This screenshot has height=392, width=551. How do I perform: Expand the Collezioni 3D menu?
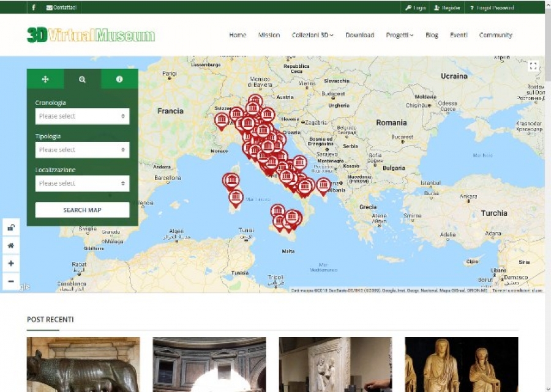pos(312,35)
